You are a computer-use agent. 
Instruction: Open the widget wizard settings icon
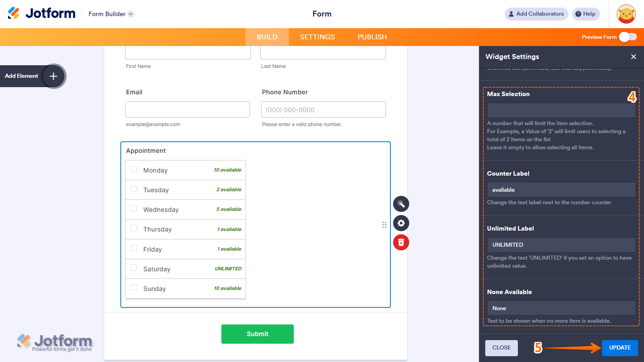(401, 204)
